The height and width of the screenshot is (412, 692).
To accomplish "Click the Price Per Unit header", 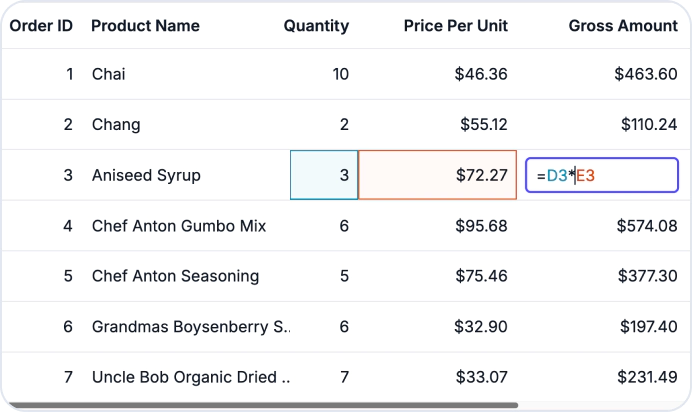I will tap(456, 26).
